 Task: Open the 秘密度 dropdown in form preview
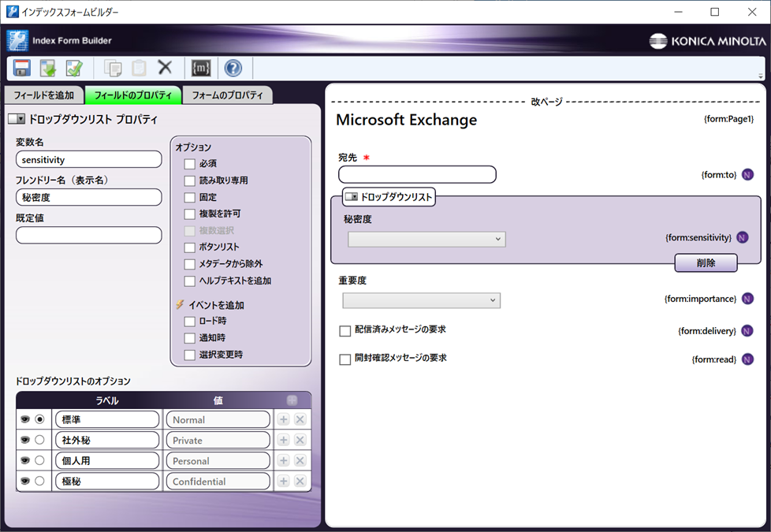pos(426,239)
